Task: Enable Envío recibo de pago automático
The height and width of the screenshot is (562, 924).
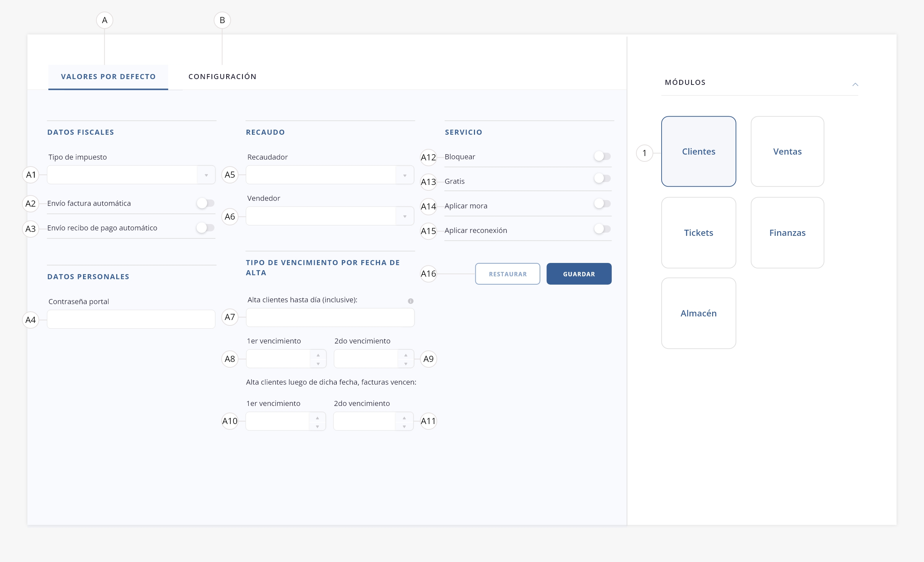Action: point(205,228)
